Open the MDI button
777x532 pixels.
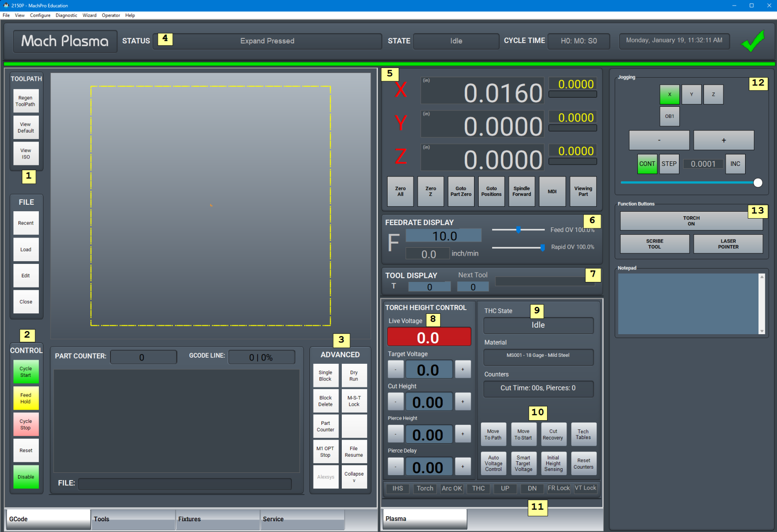tap(552, 191)
